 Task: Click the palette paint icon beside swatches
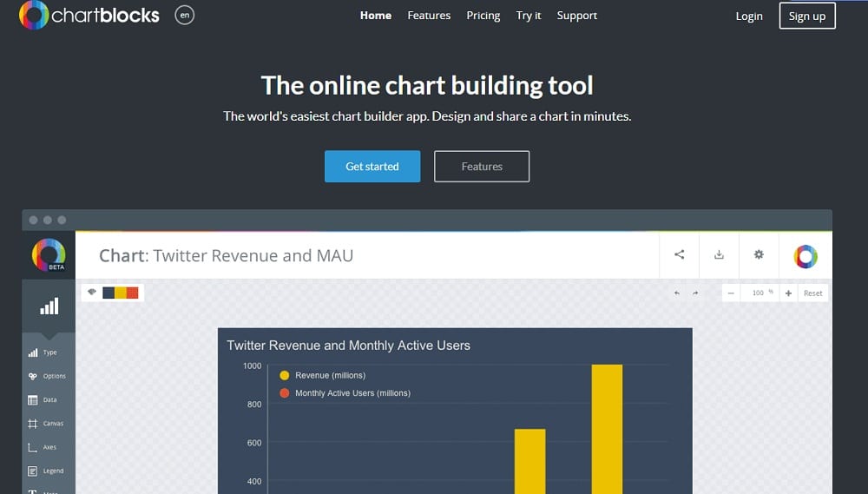92,292
